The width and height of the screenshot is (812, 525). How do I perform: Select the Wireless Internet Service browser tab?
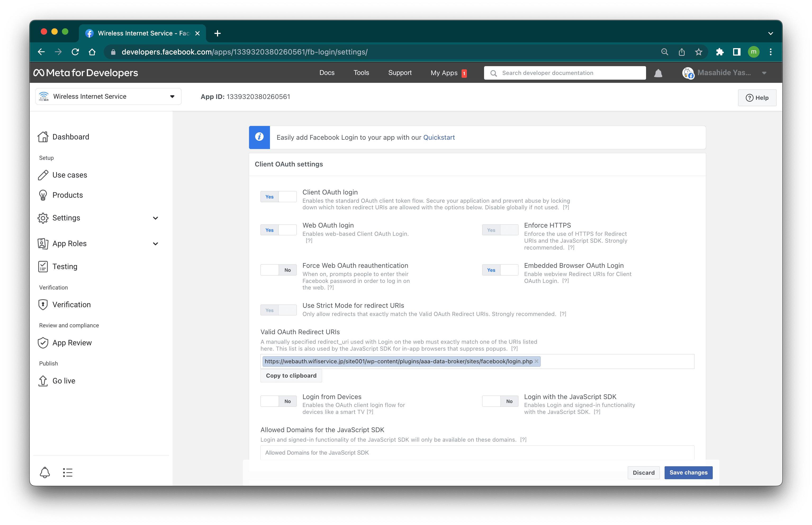(x=142, y=33)
